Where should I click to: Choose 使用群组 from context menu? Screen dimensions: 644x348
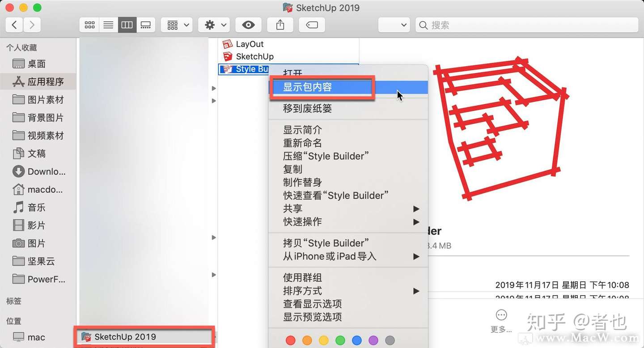[x=348, y=278]
